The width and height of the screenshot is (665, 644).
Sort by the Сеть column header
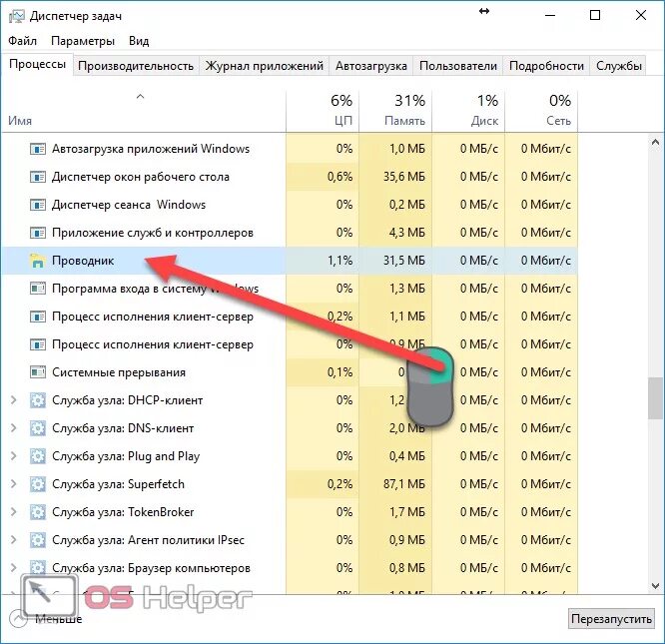(541, 111)
